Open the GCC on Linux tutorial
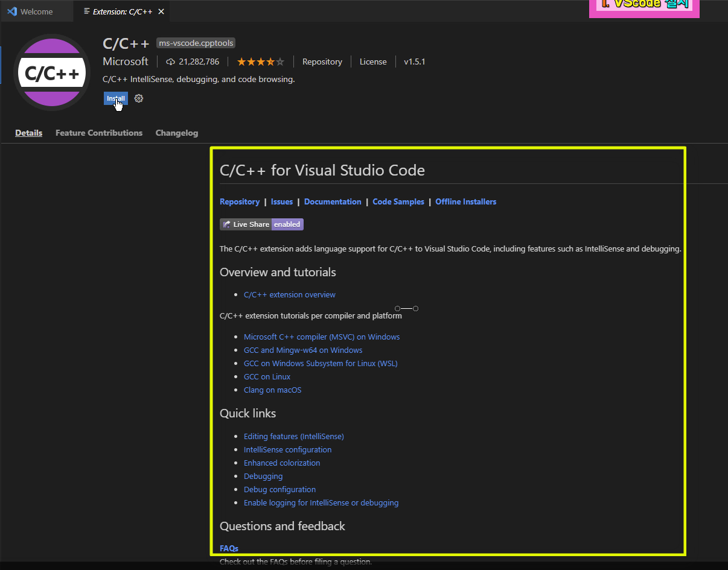The width and height of the screenshot is (728, 570). (267, 376)
